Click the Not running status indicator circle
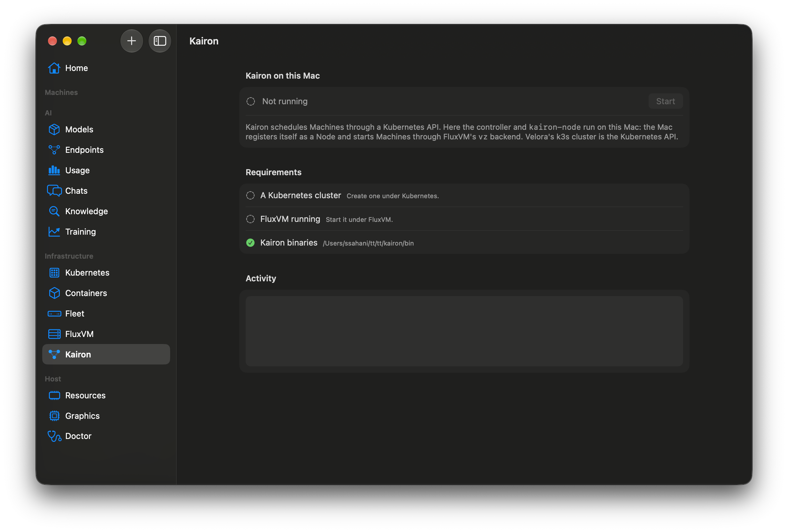788x532 pixels. click(x=251, y=101)
